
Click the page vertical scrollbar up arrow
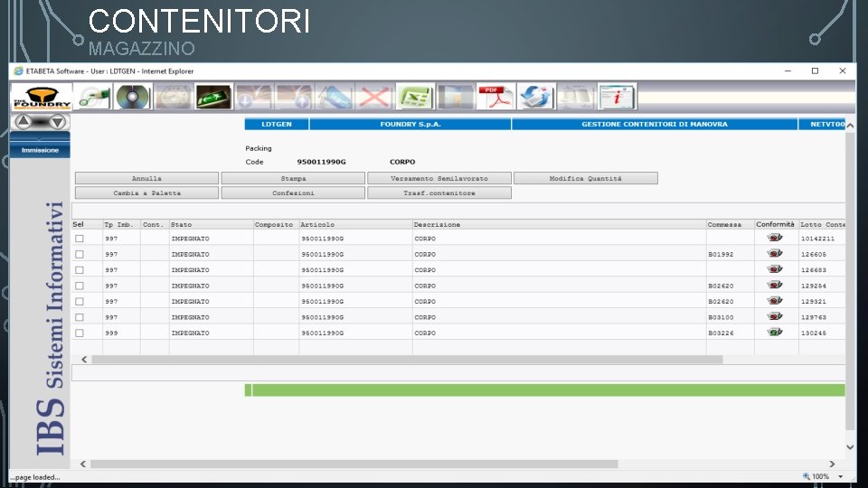coord(850,126)
